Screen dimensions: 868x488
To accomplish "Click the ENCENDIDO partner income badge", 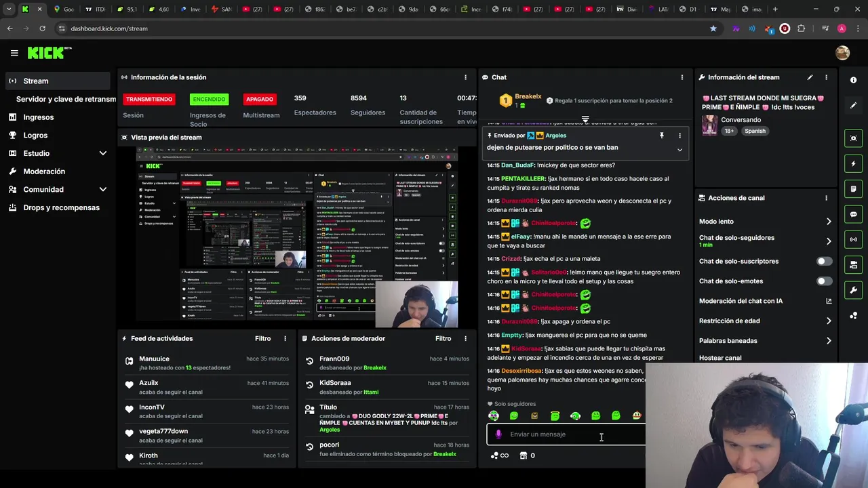I will pos(209,99).
